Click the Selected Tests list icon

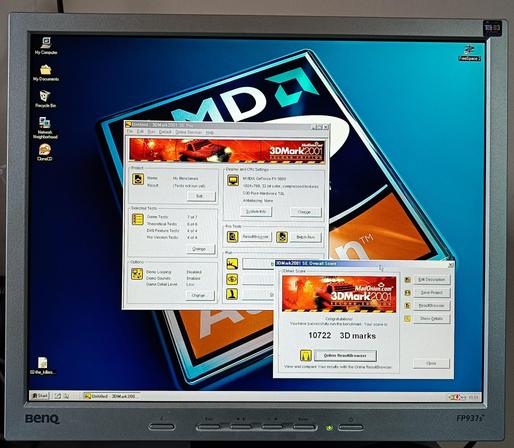click(x=138, y=219)
